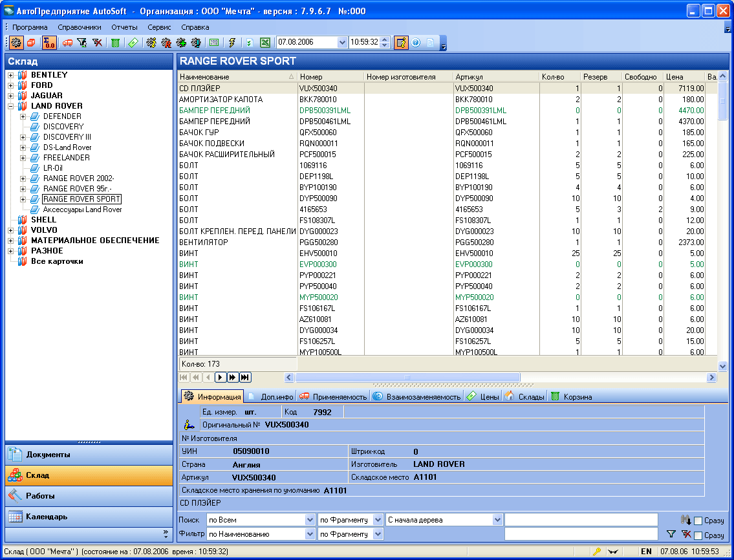Click the sum totals icon in toolbar

point(49,43)
